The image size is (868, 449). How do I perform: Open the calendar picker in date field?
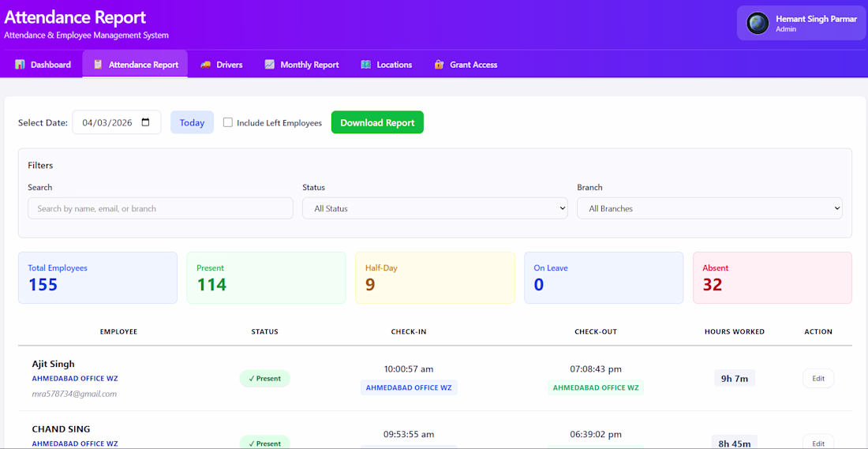[146, 122]
